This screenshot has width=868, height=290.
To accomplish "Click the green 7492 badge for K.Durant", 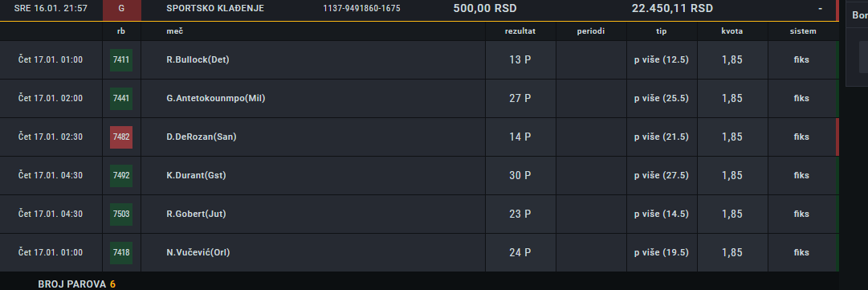I will coord(120,175).
